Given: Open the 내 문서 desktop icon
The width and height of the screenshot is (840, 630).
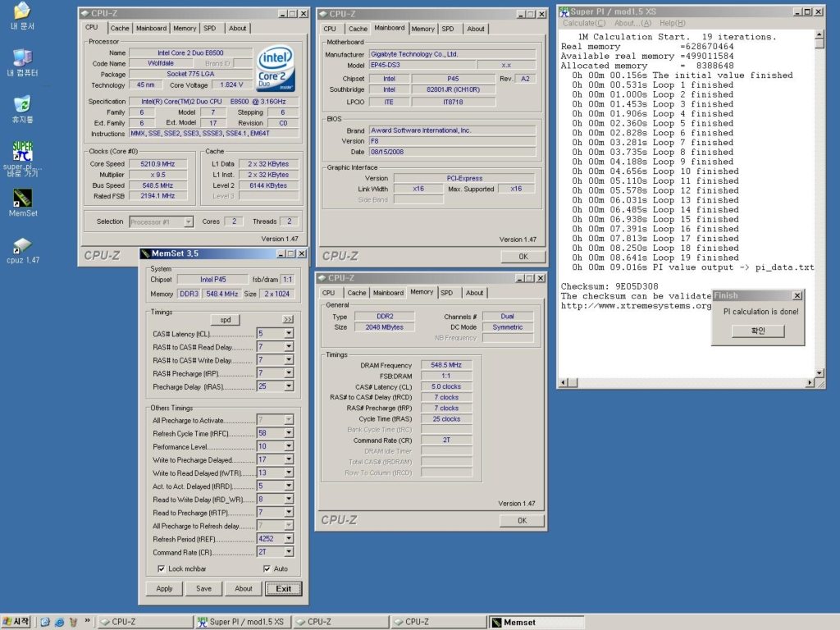Looking at the screenshot, I should [22, 15].
